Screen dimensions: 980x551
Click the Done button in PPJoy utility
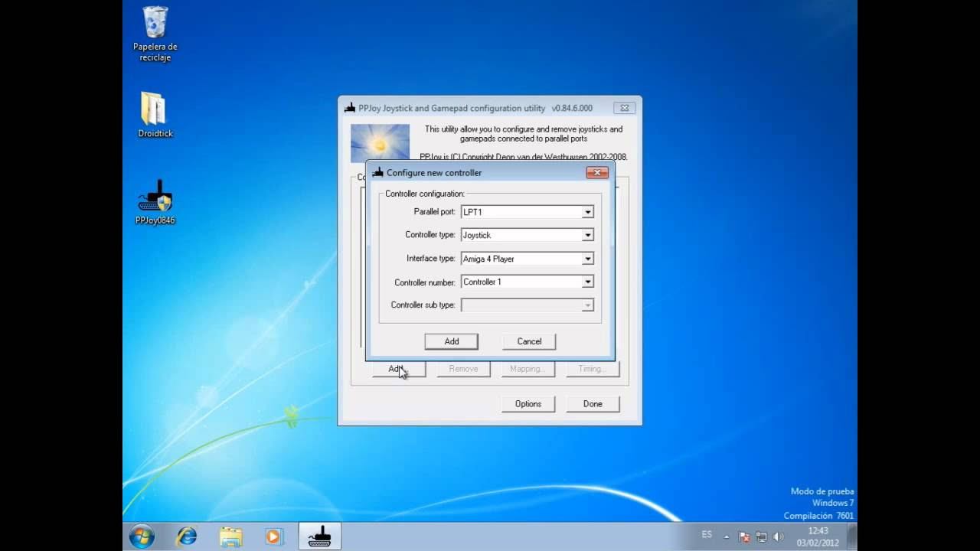click(593, 404)
